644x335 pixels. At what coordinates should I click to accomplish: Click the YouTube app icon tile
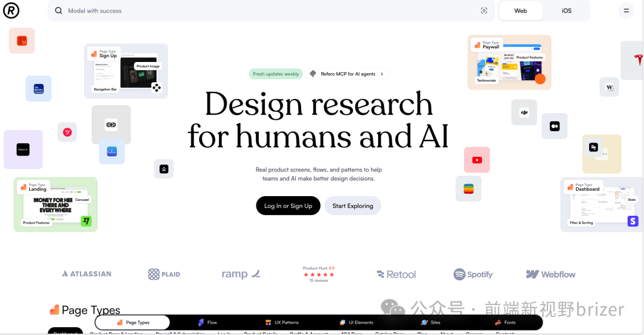476,160
